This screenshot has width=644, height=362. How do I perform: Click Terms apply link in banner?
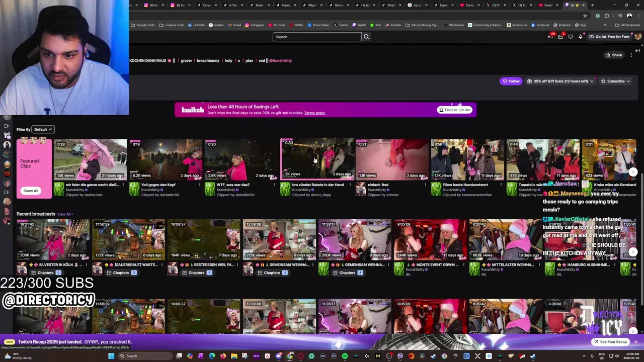pos(314,113)
